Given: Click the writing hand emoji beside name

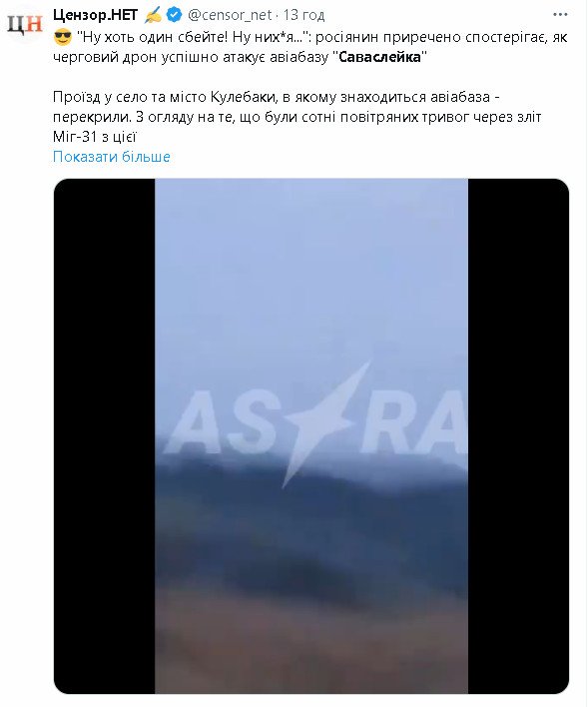Looking at the screenshot, I should [153, 15].
